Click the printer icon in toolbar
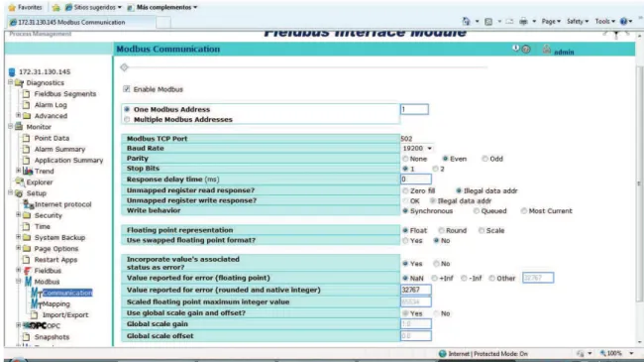Image resolution: width=644 pixels, height=362 pixels. pyautogui.click(x=523, y=22)
